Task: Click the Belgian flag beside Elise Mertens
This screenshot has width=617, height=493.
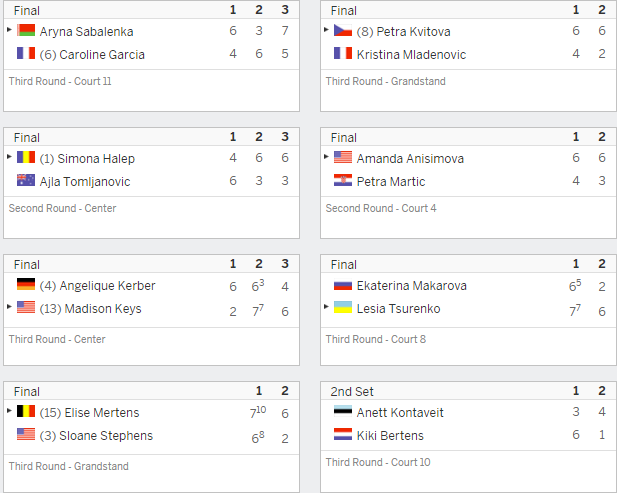Action: point(26,411)
